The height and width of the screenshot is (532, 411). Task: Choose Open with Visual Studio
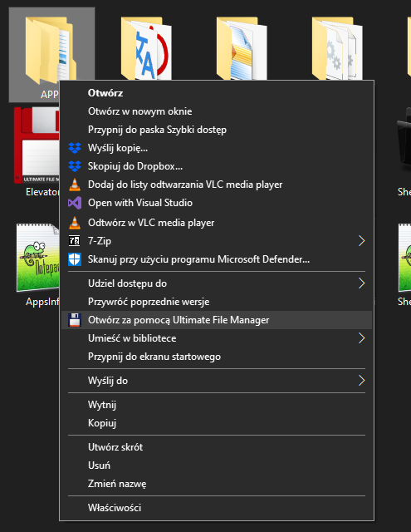click(217, 203)
